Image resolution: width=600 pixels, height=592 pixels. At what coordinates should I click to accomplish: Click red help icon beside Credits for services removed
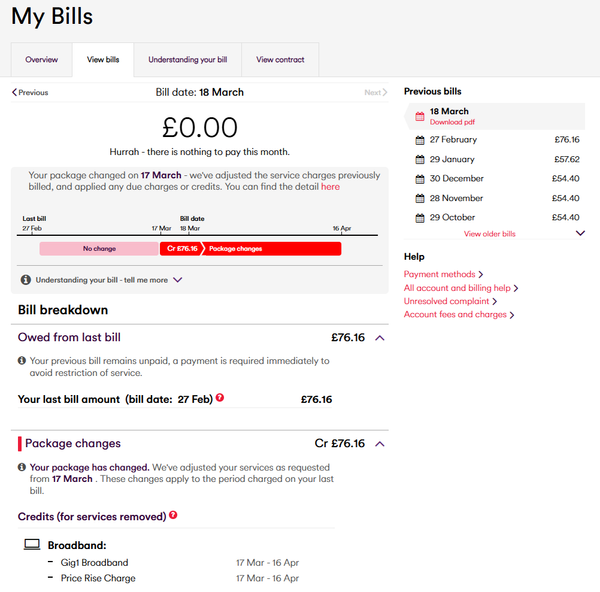(x=173, y=515)
